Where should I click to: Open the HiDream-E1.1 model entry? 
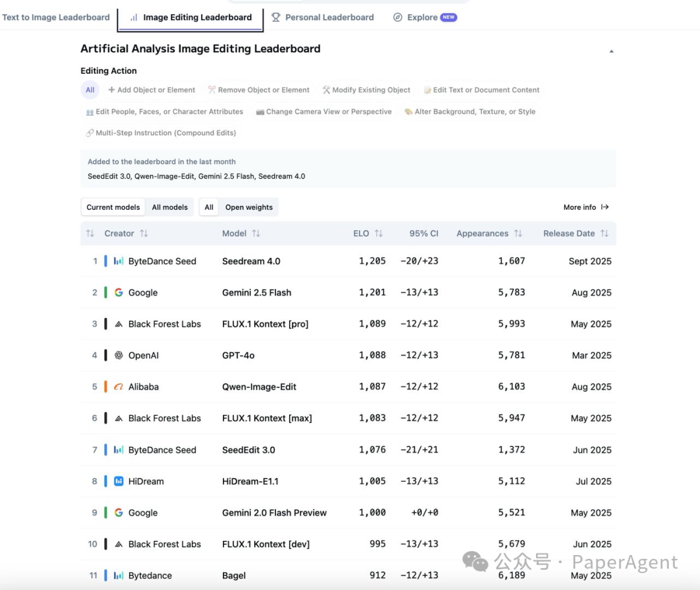(250, 481)
